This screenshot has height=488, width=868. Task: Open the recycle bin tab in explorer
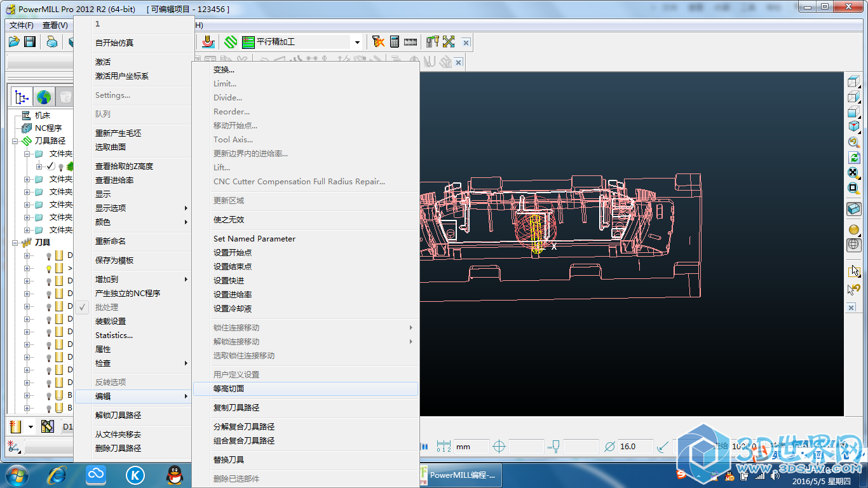64,97
